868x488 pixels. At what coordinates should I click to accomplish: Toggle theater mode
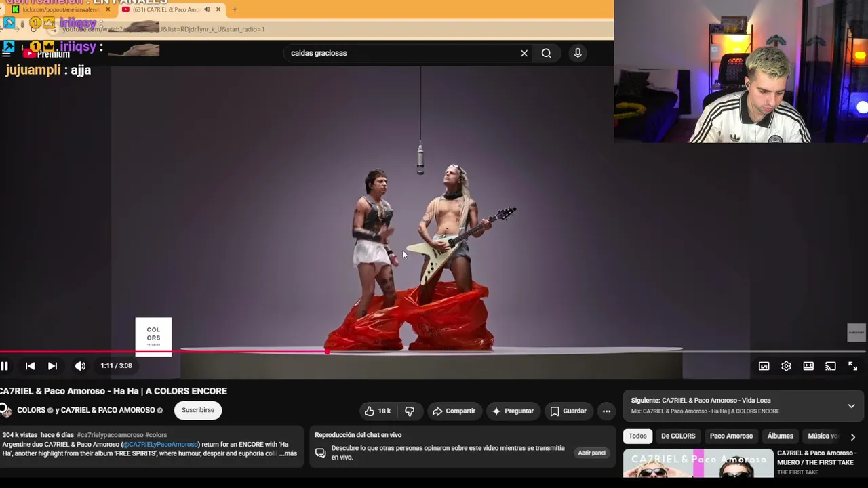(x=808, y=366)
